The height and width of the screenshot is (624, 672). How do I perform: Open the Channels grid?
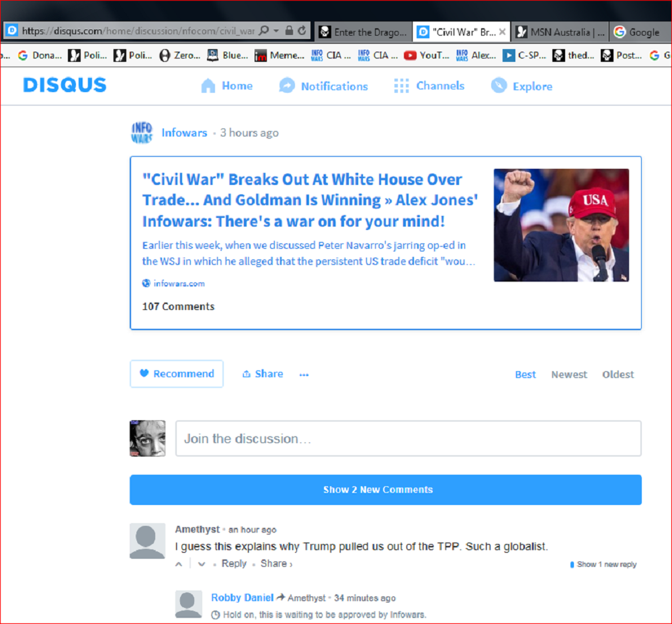429,86
